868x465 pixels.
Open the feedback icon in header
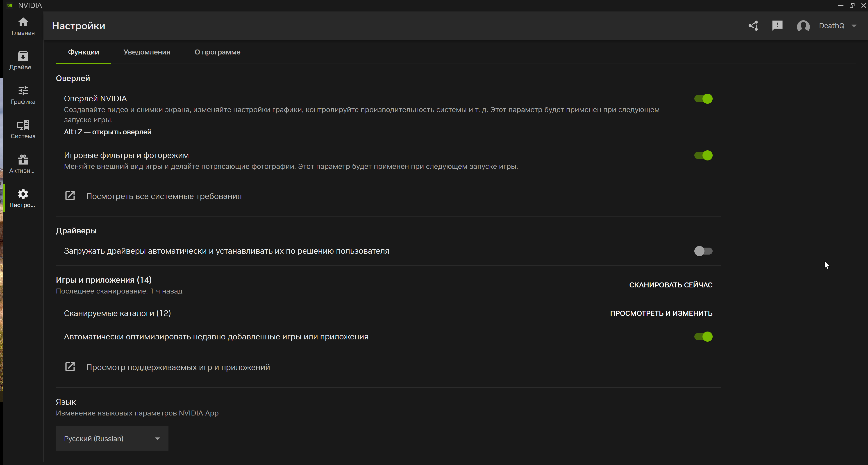777,26
